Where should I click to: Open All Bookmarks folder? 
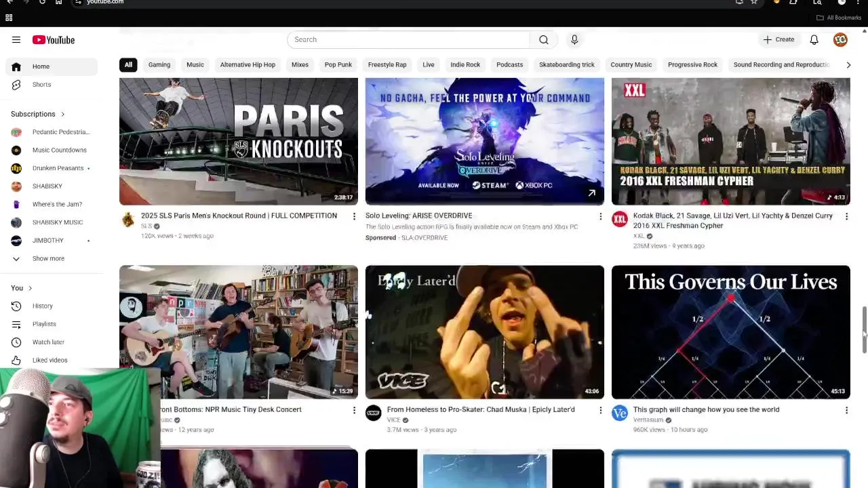point(839,18)
